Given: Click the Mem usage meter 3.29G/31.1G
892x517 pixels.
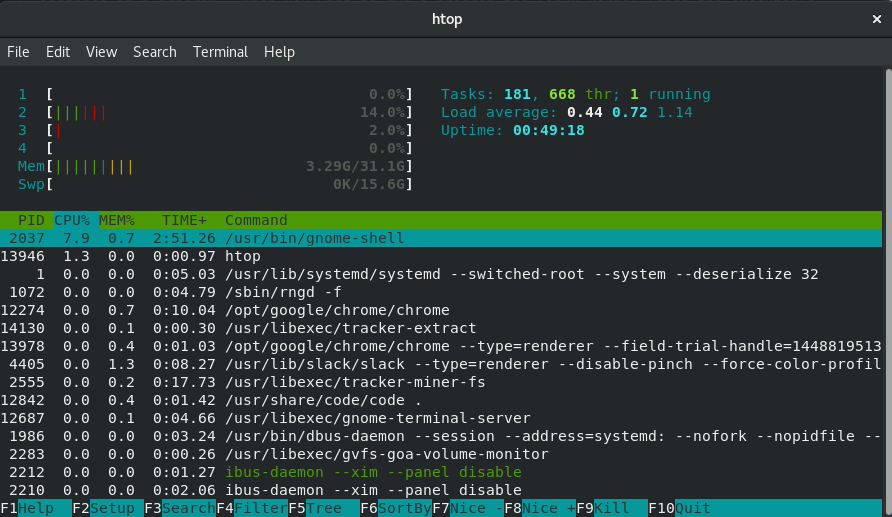Looking at the screenshot, I should pyautogui.click(x=215, y=166).
